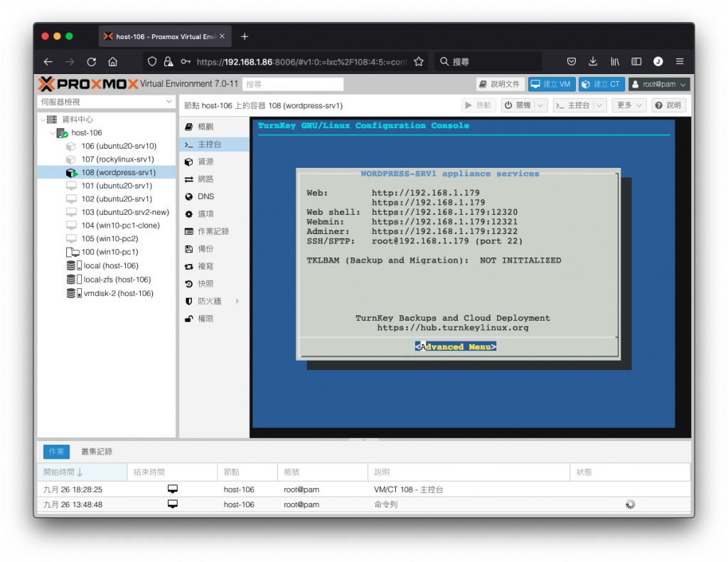
Task: Open browser home page icon
Action: point(113,62)
